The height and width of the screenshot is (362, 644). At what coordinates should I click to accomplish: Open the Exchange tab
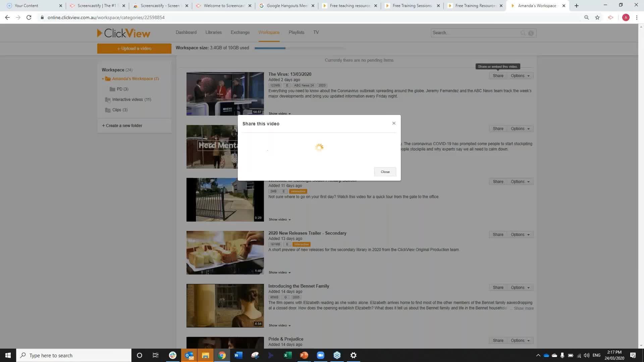point(240,33)
